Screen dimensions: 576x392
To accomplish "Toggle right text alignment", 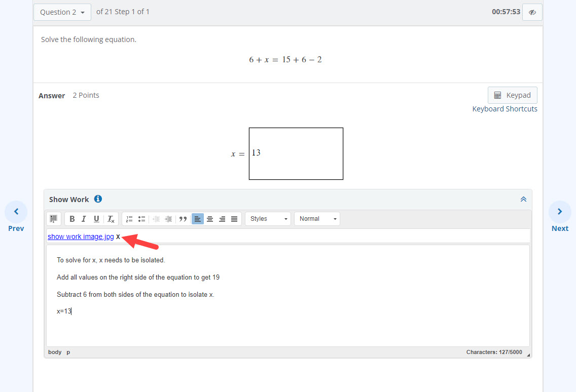I will pyautogui.click(x=222, y=219).
